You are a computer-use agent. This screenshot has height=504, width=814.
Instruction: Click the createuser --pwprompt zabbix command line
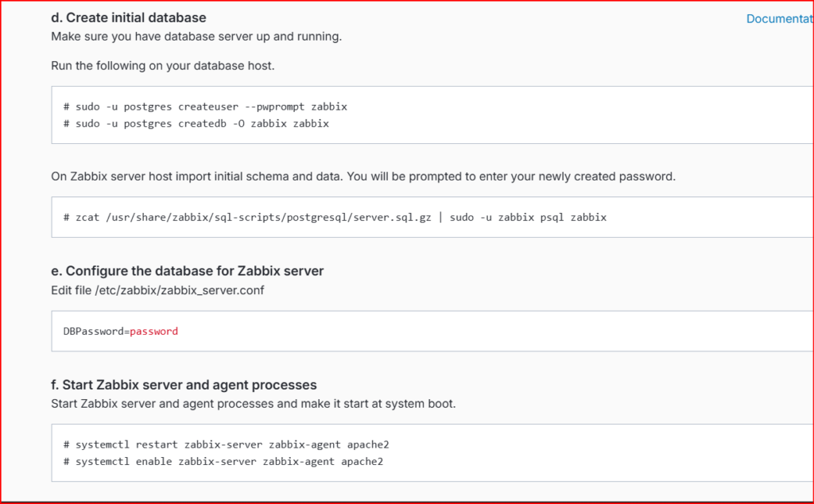[205, 107]
